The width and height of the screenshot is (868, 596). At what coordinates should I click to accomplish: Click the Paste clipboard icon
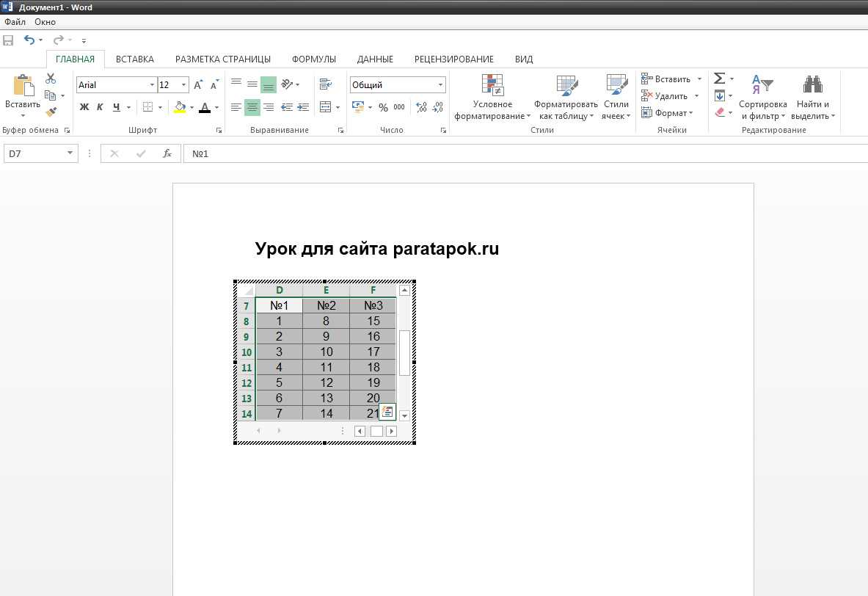23,86
